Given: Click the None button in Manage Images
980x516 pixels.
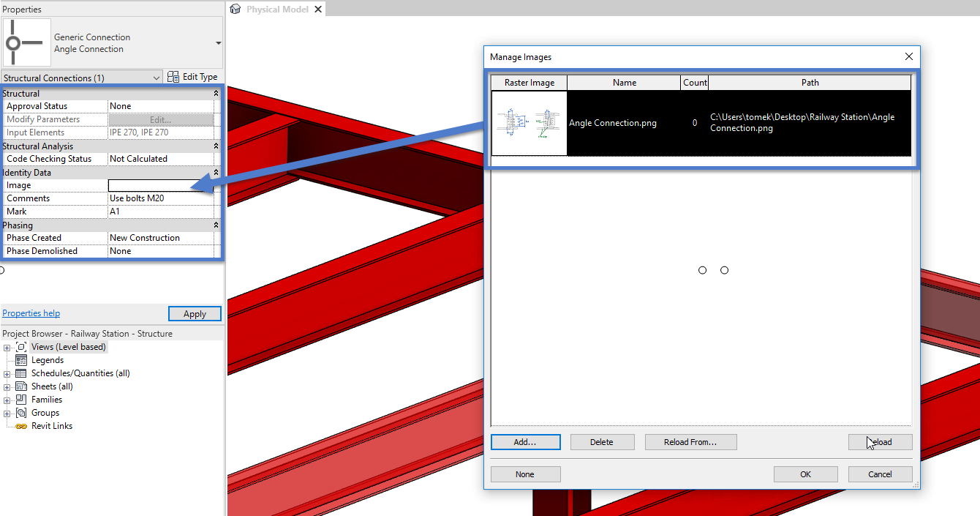Looking at the screenshot, I should tap(525, 474).
